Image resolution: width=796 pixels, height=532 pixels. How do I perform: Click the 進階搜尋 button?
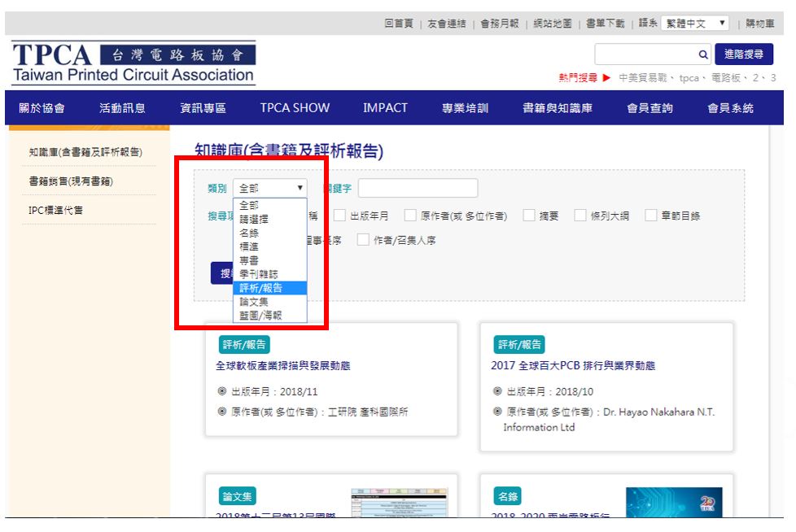(744, 55)
